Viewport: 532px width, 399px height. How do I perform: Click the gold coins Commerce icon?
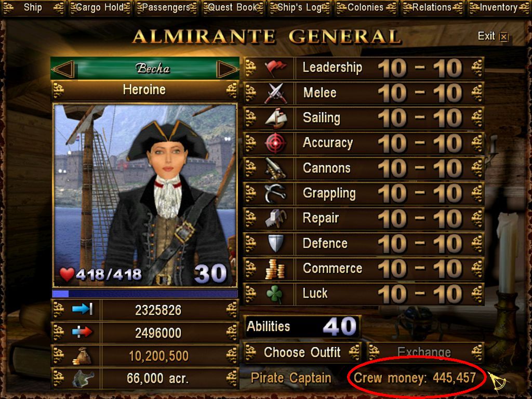275,269
